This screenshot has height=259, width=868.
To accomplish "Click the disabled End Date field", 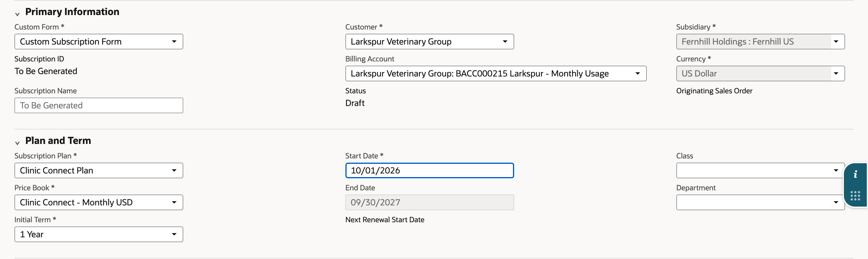I will (x=429, y=202).
